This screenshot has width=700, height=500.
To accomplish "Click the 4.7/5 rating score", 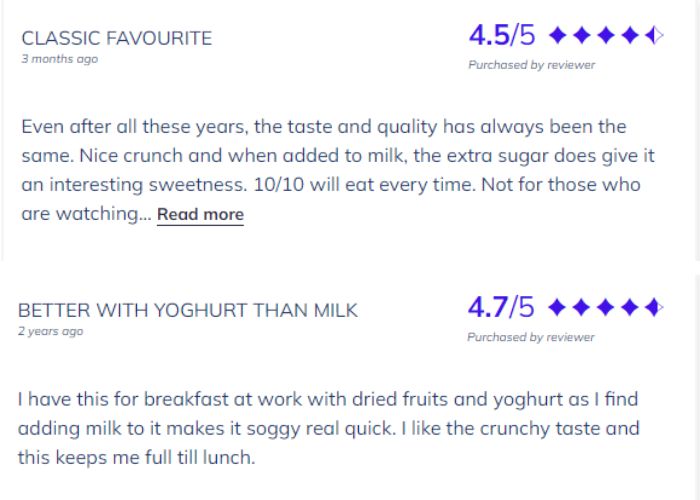I will 501,306.
